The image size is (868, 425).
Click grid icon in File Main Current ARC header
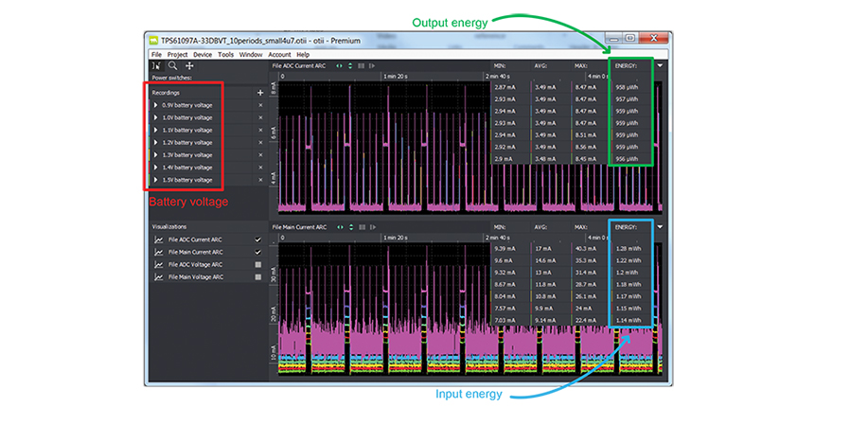pyautogui.click(x=361, y=227)
